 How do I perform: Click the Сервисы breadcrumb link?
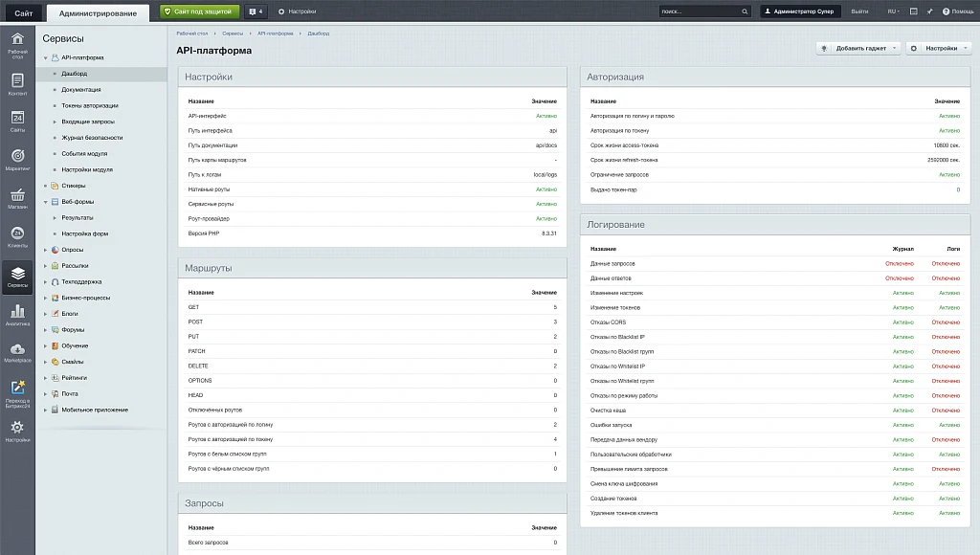coord(233,33)
